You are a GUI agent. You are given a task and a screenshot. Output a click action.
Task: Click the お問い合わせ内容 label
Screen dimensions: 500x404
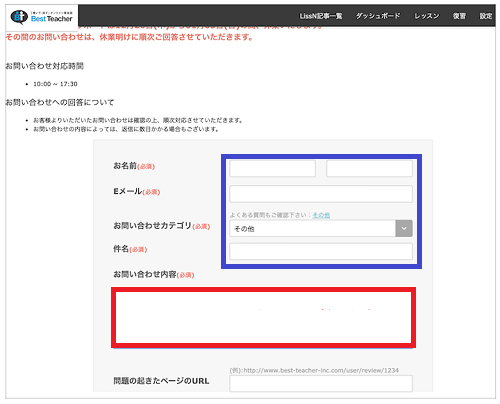click(x=154, y=274)
